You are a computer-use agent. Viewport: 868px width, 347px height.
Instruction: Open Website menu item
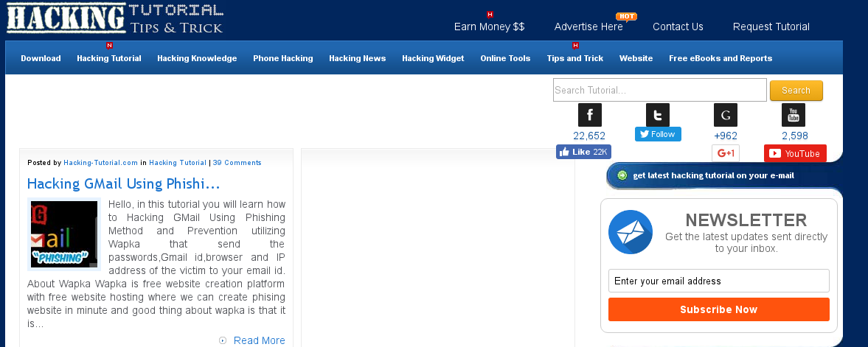[x=636, y=58]
